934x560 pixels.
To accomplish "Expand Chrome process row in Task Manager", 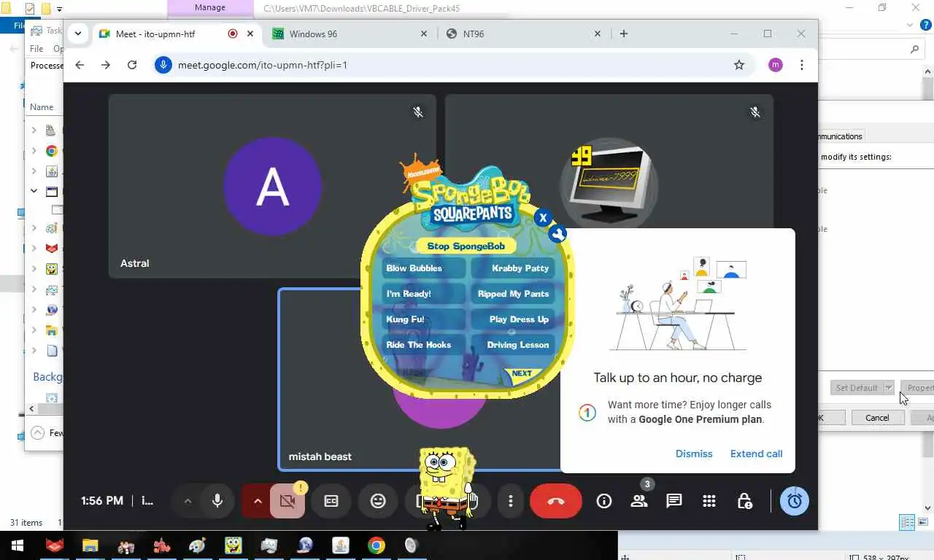I will 34,151.
